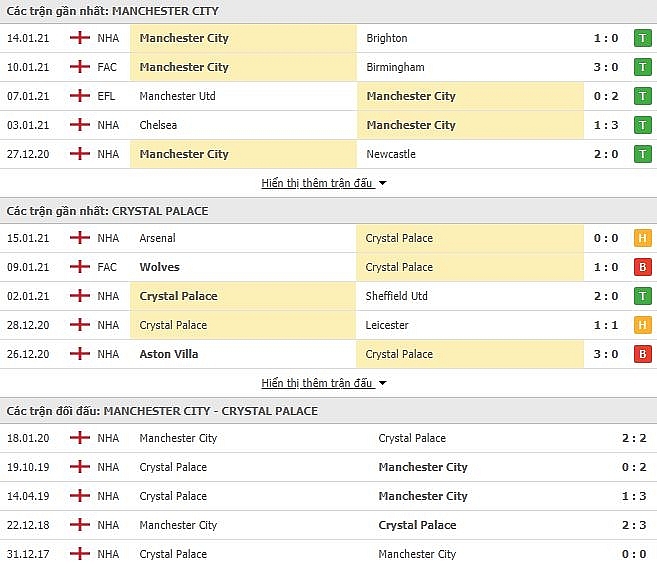
Task: Open the Chelsea vs Manchester City 1:3 match row
Action: pyautogui.click(x=328, y=125)
